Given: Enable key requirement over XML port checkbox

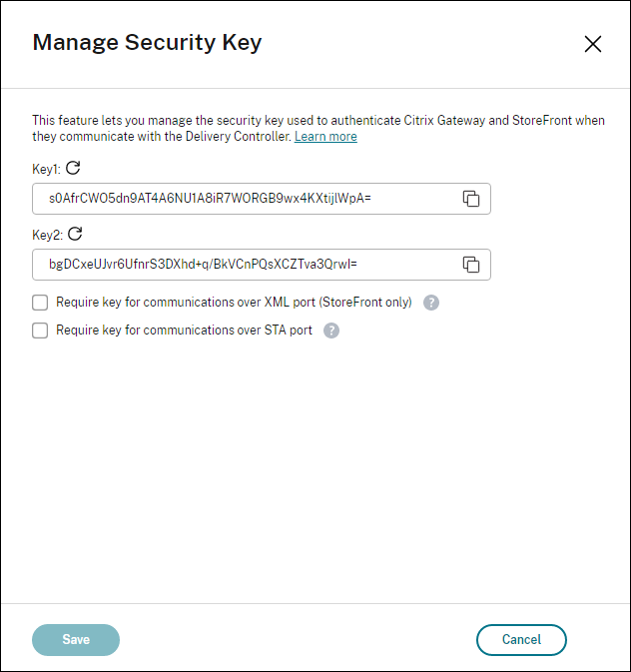Looking at the screenshot, I should [40, 303].
